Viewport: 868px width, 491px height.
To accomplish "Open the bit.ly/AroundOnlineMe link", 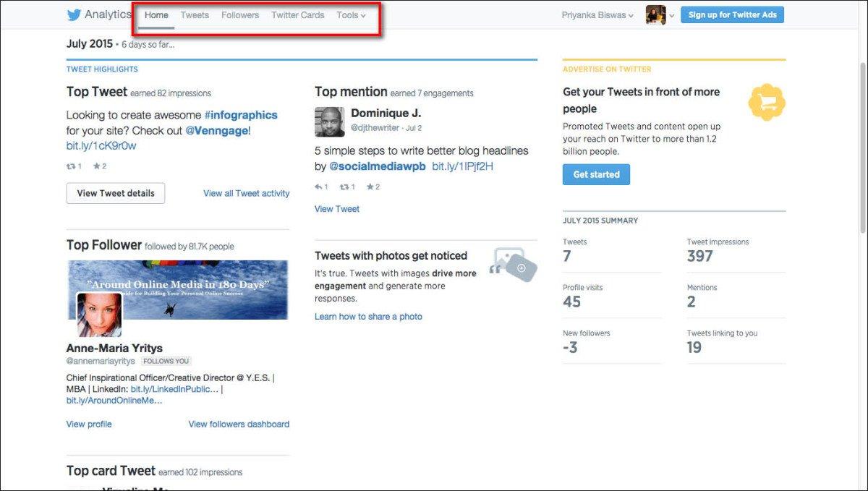I will tap(114, 401).
